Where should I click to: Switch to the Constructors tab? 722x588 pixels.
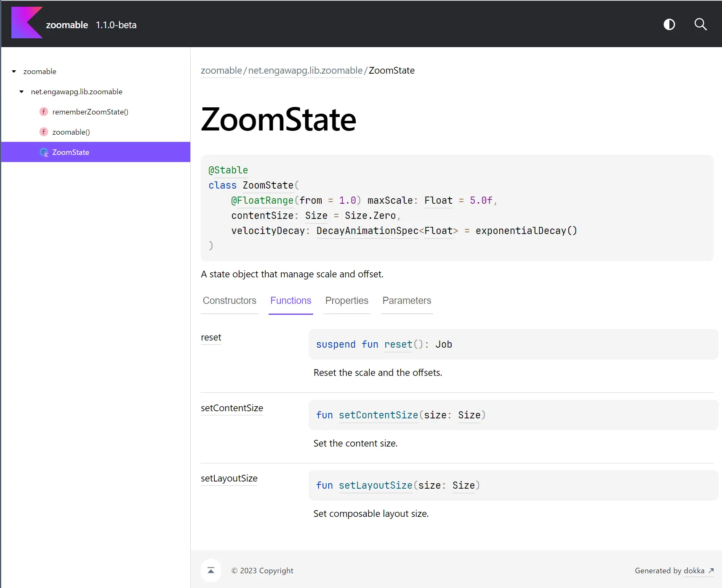(229, 301)
